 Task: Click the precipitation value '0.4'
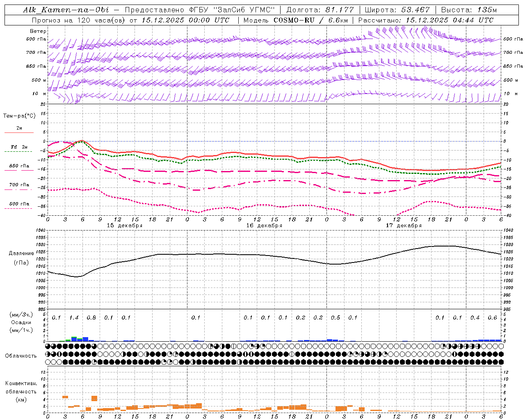coord(475,318)
